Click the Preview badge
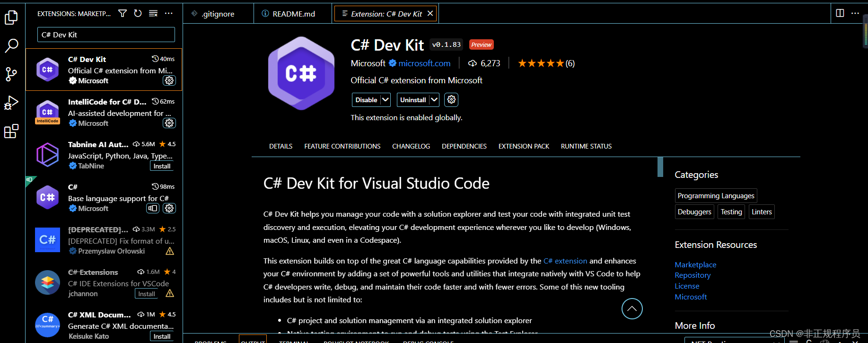Viewport: 868px width, 343px height. click(481, 44)
